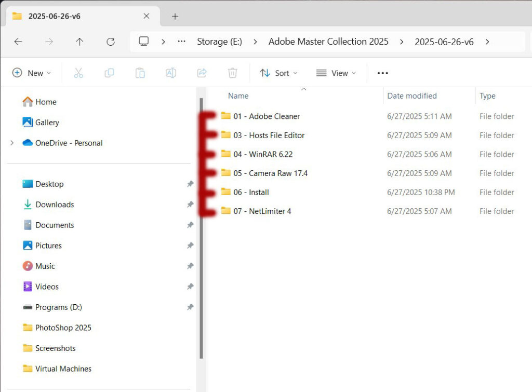532x392 pixels.
Task: Open the View dropdown menu
Action: [x=336, y=73]
